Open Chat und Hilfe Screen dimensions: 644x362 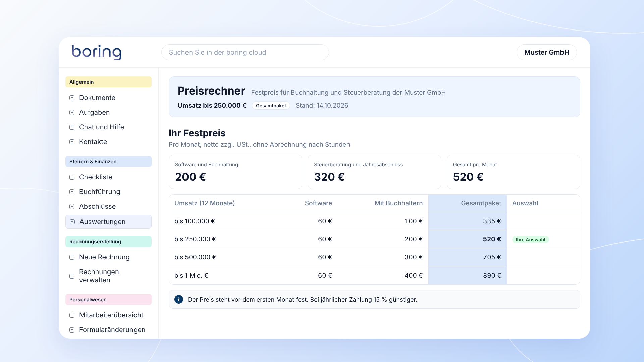point(108,127)
